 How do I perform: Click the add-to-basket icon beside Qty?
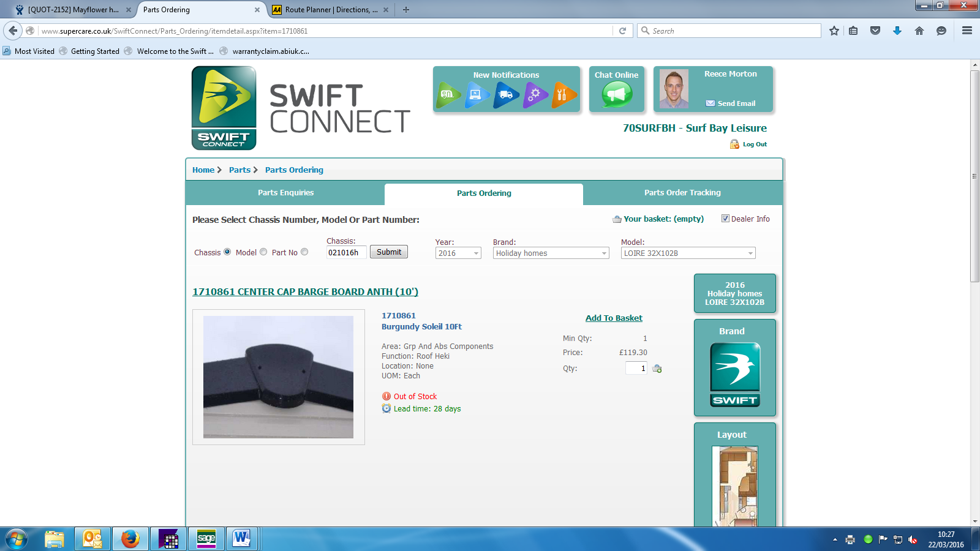tap(657, 369)
